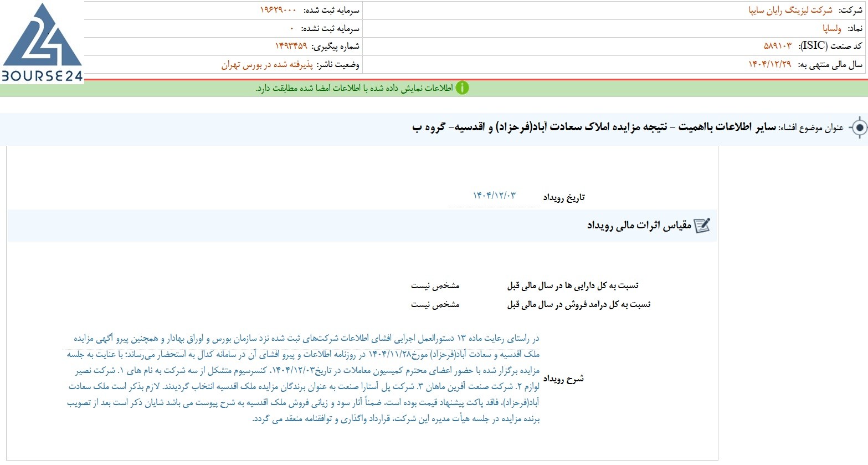The image size is (868, 465).
Task: Click company name شرکت لیزینگ رایان سایپا
Action: click(790, 10)
